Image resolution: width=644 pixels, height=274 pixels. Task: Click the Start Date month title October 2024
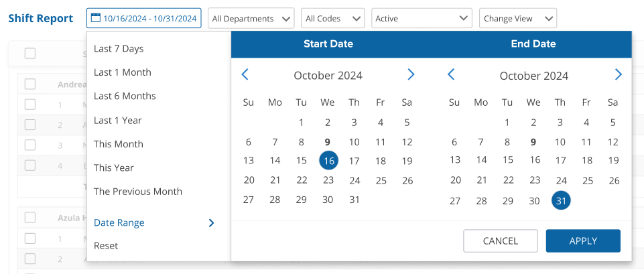[x=328, y=76]
